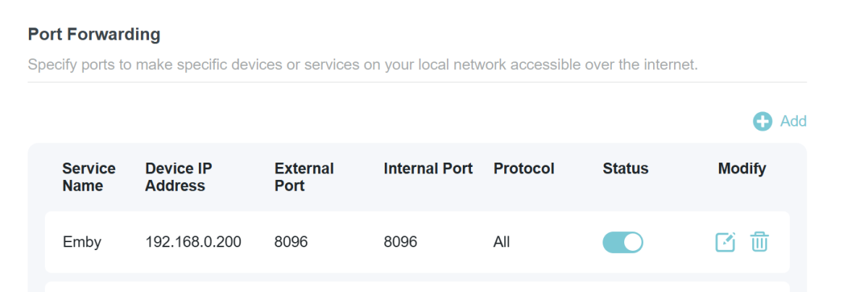Viewport: 868px width, 292px height.
Task: Disable the Emby status toggle
Action: 622,242
